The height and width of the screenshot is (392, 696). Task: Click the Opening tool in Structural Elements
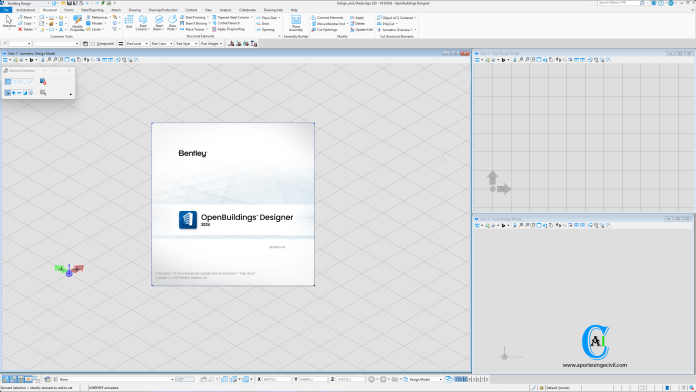(x=265, y=30)
